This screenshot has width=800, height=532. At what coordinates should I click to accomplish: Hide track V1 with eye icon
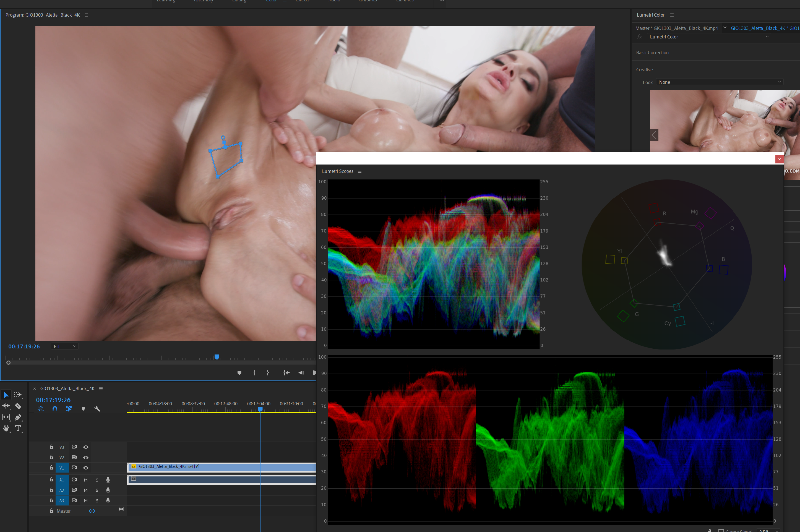click(86, 468)
